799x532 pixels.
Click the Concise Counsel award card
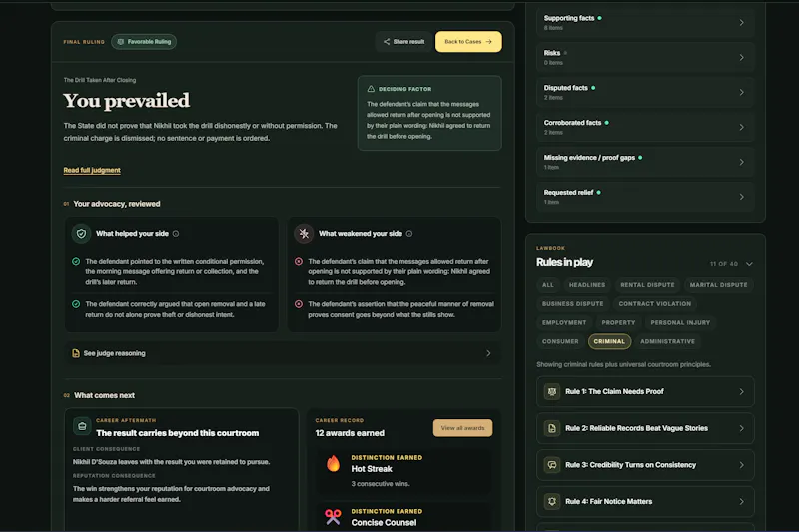(x=404, y=517)
